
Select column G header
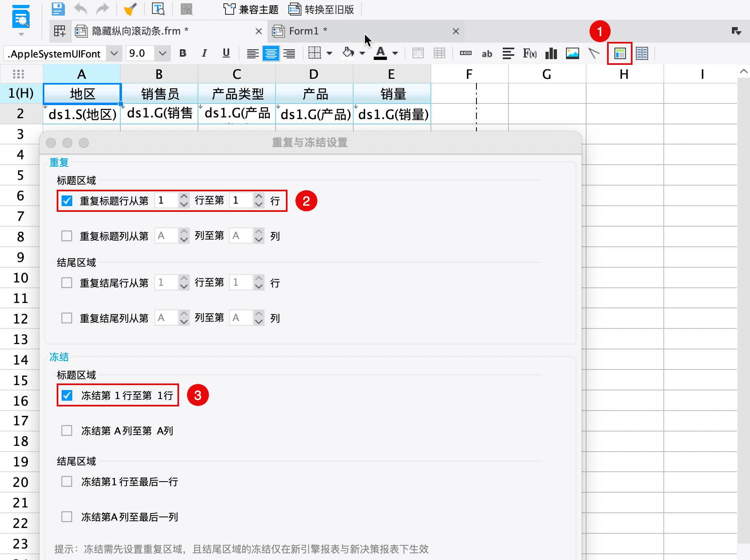point(547,74)
